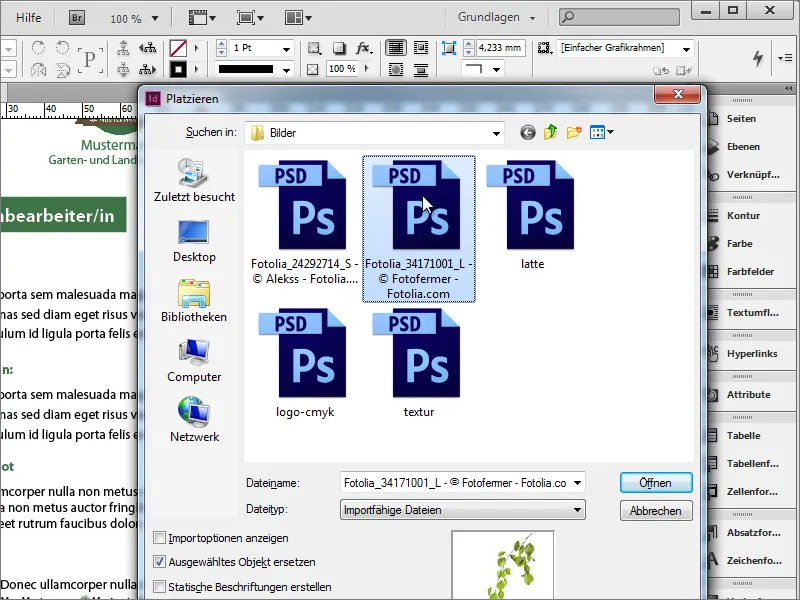Image resolution: width=800 pixels, height=600 pixels.
Task: Open the control panel flyout menu icon
Action: tap(785, 58)
